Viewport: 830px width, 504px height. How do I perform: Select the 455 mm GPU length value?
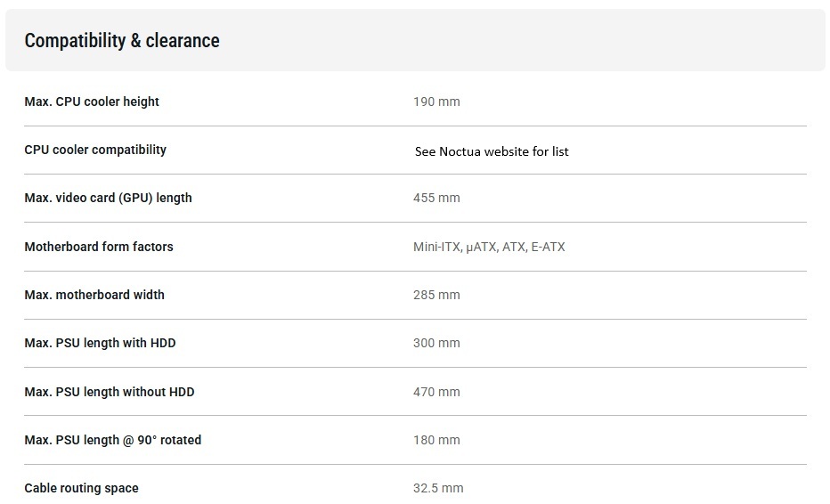pos(436,198)
